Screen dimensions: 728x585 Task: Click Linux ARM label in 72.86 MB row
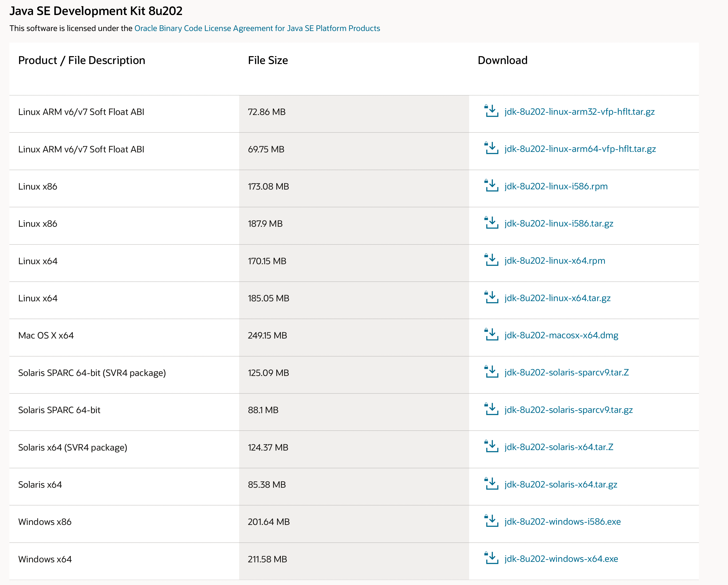coord(81,112)
